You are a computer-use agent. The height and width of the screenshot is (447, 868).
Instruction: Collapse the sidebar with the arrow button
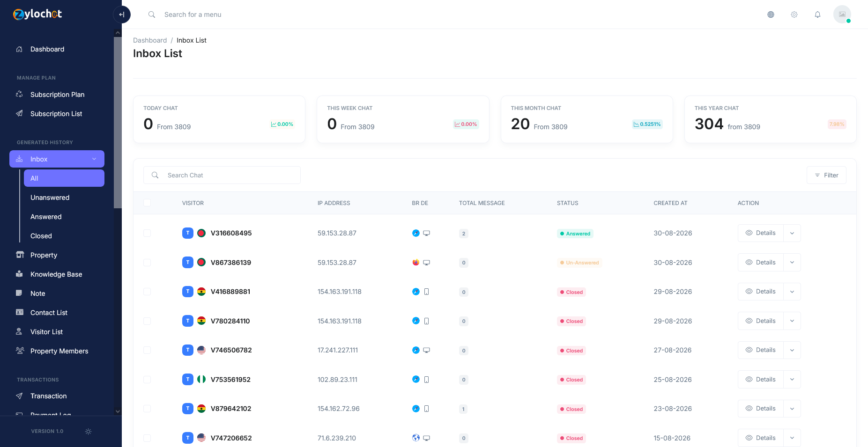(x=122, y=15)
